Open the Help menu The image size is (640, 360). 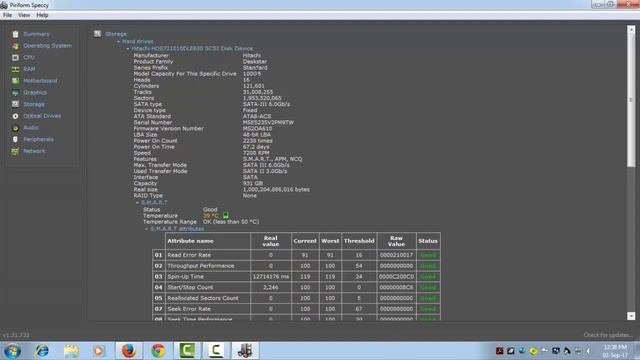pos(42,15)
